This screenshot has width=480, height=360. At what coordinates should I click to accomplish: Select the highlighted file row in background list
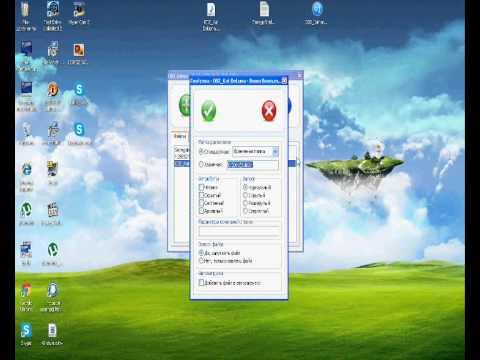[182, 164]
